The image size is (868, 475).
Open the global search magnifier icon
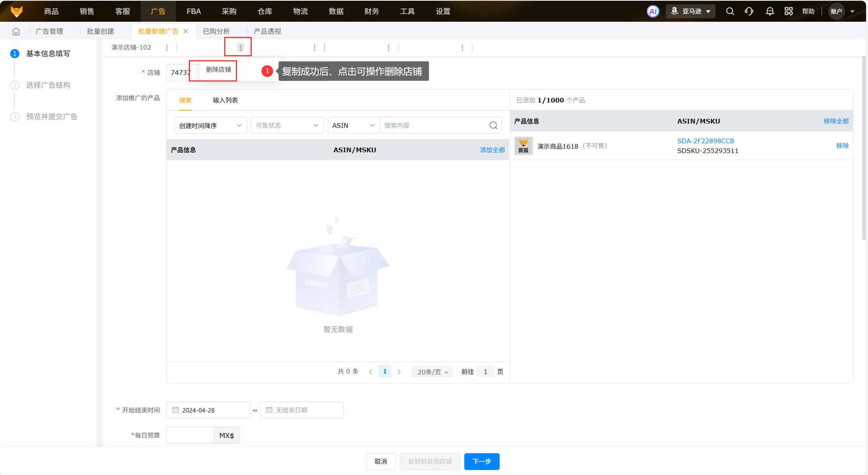(730, 11)
